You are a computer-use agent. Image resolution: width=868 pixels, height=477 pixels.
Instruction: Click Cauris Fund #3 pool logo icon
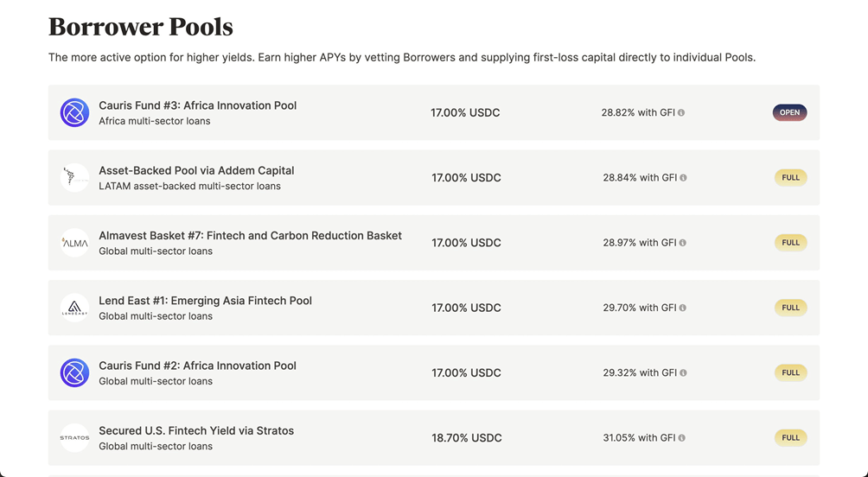74,112
